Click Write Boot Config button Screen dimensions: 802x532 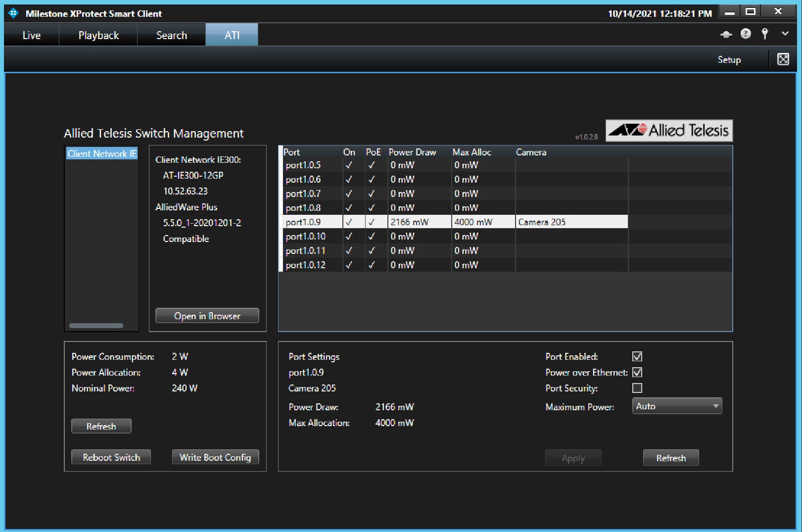[215, 457]
